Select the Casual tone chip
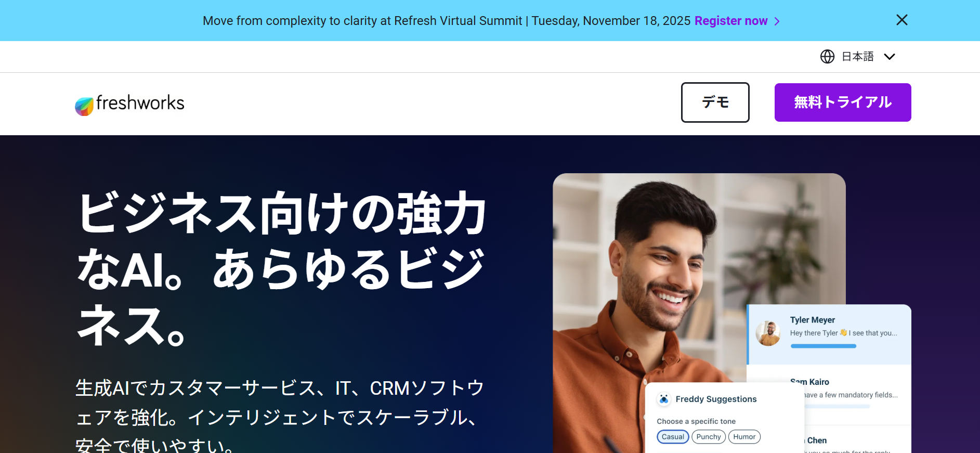This screenshot has height=453, width=980. (673, 436)
